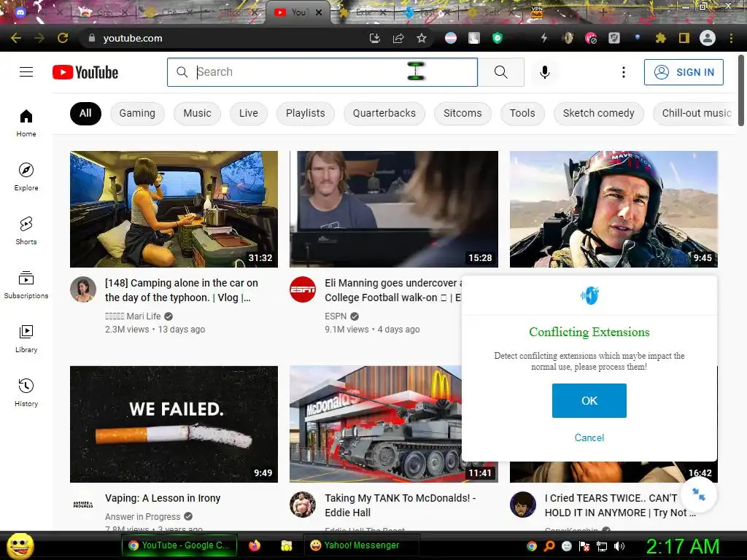The image size is (747, 560).
Task: Select the Live filter chip
Action: (x=249, y=113)
